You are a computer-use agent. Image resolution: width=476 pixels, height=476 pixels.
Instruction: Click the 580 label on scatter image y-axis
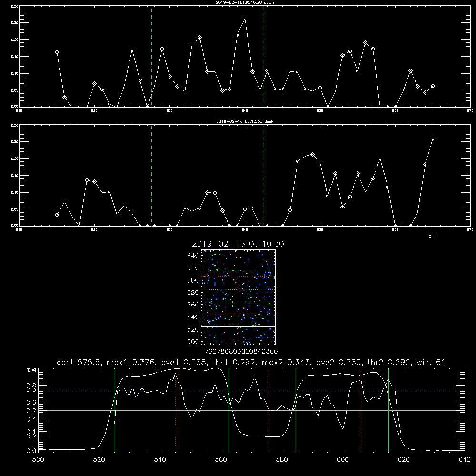193,293
